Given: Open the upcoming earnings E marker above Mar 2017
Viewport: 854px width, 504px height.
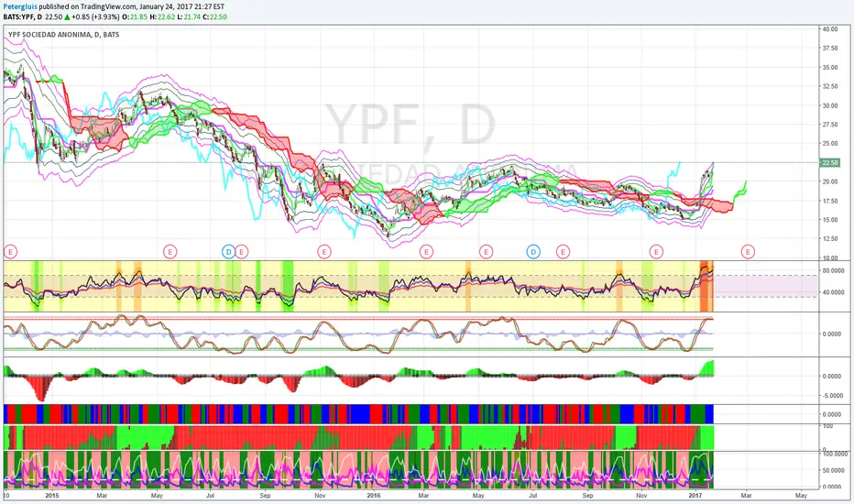Looking at the screenshot, I should pos(748,251).
